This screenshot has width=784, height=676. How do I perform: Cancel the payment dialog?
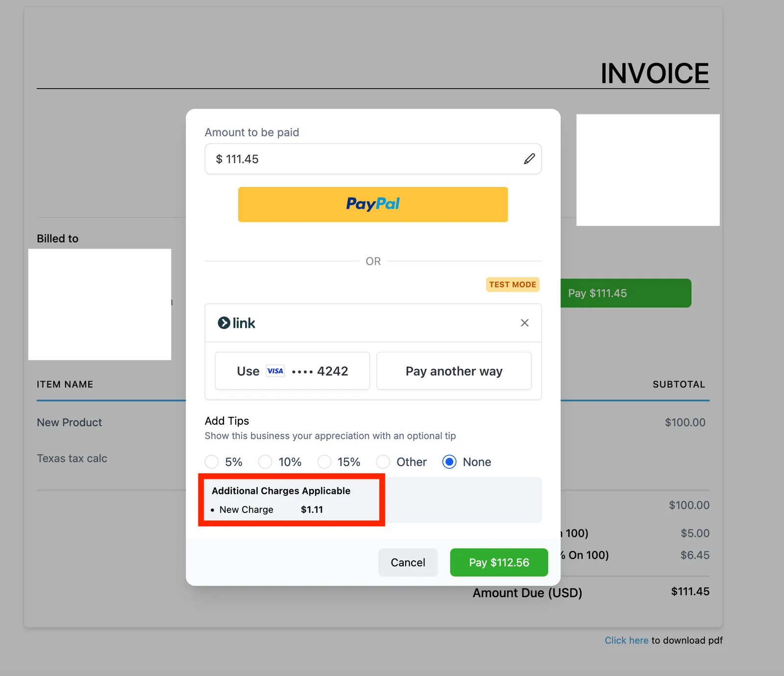coord(408,562)
